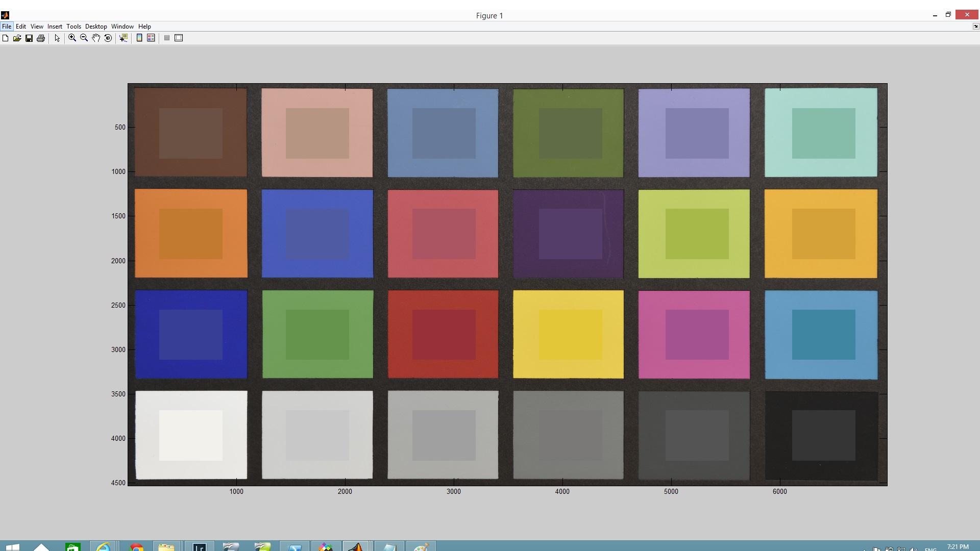Dock the figure using the arrow button
The width and height of the screenshot is (980, 551).
pos(975,27)
